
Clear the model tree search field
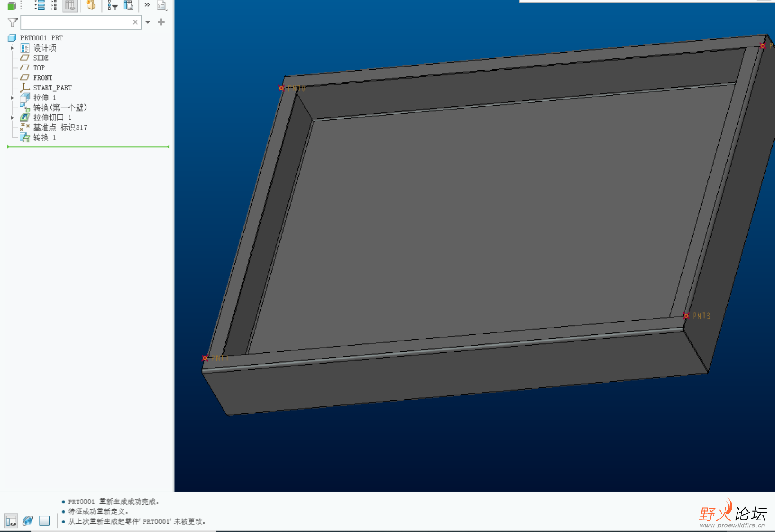click(135, 22)
